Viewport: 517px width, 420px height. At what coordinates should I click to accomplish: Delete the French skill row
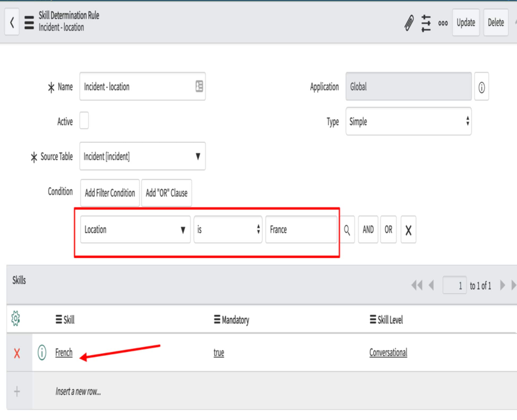pyautogui.click(x=16, y=353)
